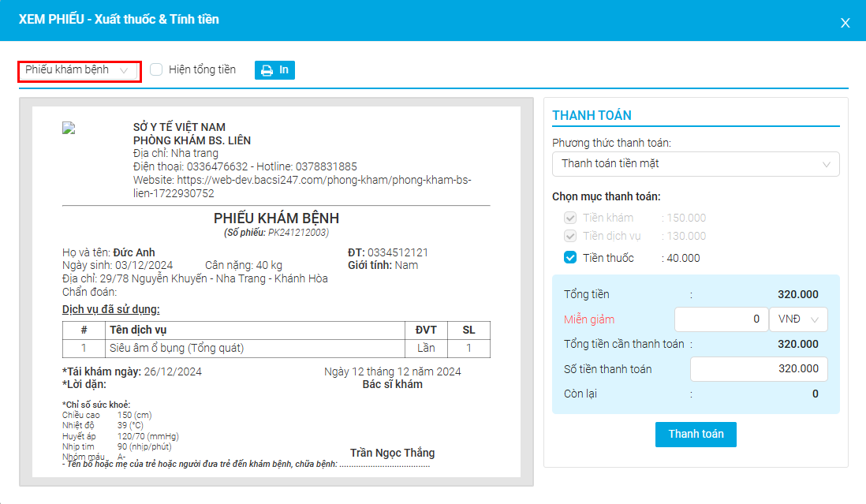This screenshot has height=504, width=866.
Task: Click the In print button
Action: pos(274,70)
